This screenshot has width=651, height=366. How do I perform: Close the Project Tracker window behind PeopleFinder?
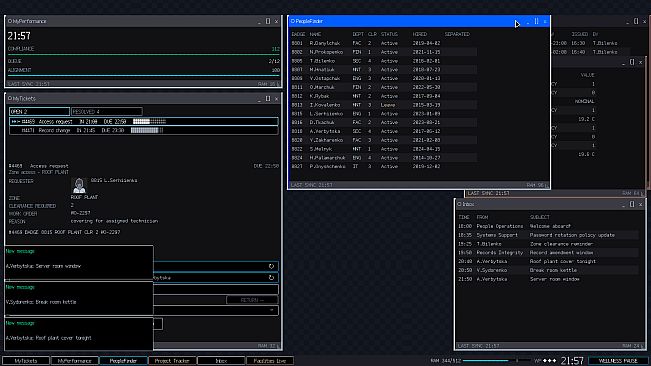[x=645, y=21]
